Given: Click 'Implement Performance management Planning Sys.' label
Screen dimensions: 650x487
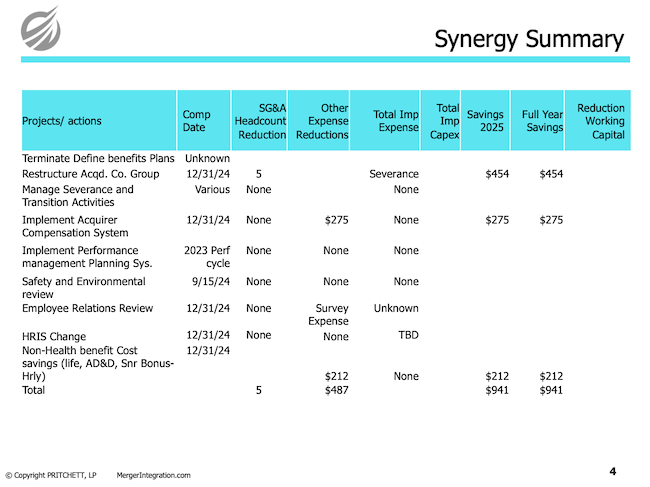Looking at the screenshot, I should coord(87,257).
